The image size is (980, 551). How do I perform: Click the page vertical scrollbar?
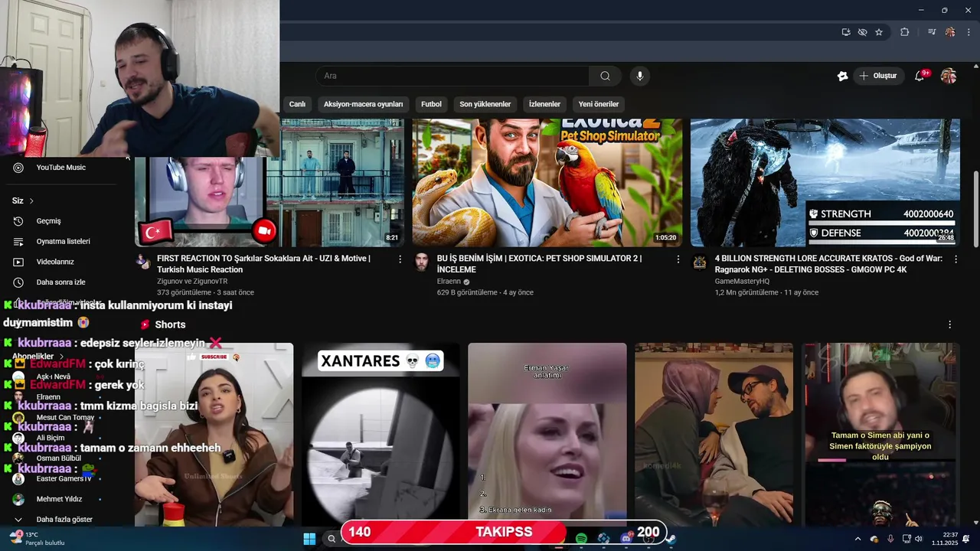[x=975, y=208]
